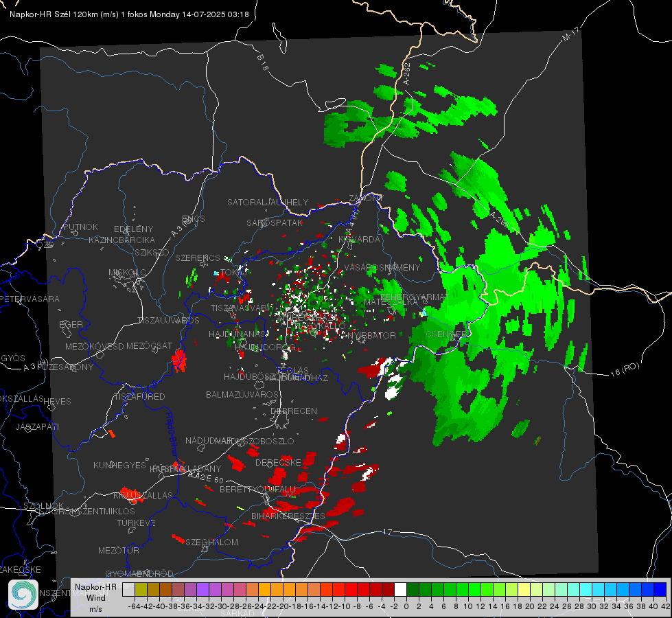Click the SÁTORALJAÚJHELY label
Viewport: 672px width, 618px height.
click(268, 202)
